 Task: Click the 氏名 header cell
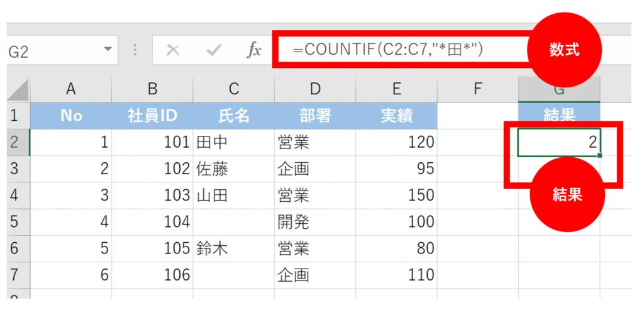pyautogui.click(x=233, y=116)
